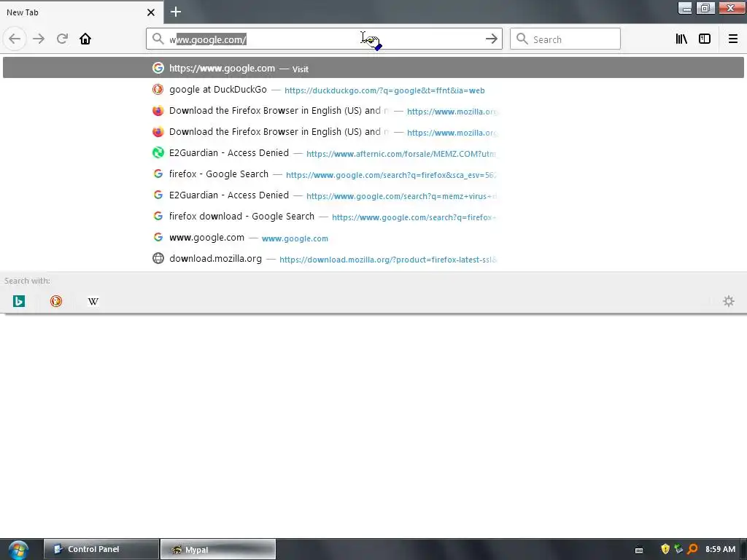Search with Wikipedia icon

tap(93, 301)
